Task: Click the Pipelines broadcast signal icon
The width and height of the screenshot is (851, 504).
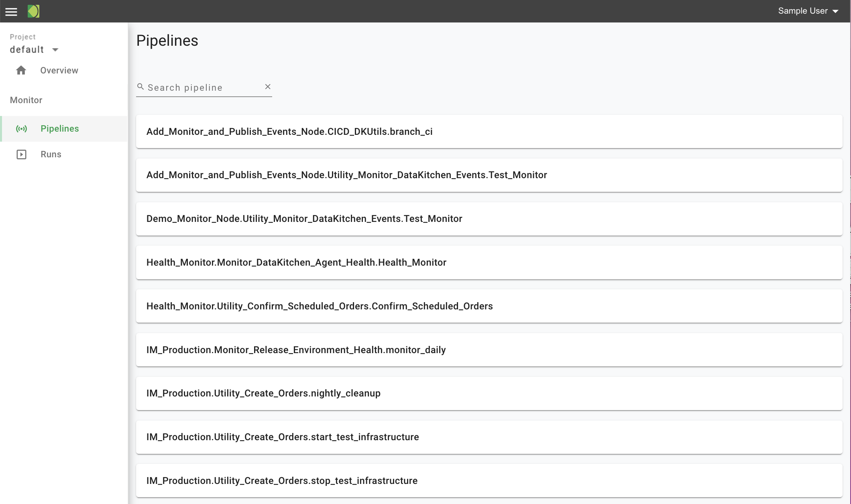Action: [21, 129]
